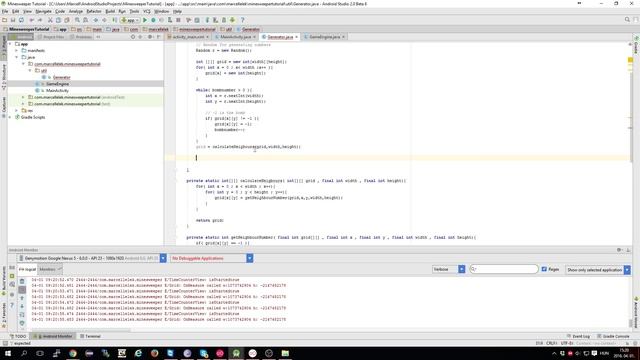The width and height of the screenshot is (640, 360).
Task: Click the UTF-8 encoding in status bar
Action: coord(568,343)
